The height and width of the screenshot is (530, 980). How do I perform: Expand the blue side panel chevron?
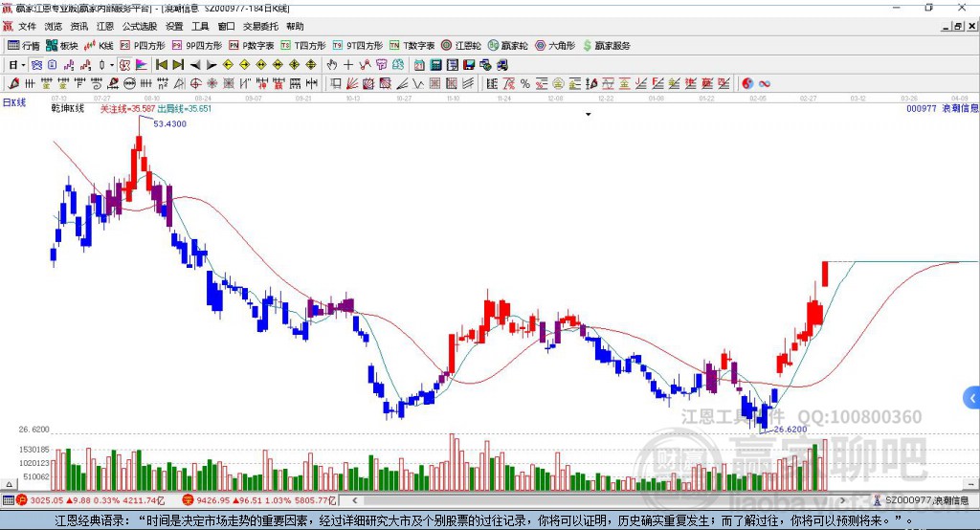[972, 398]
